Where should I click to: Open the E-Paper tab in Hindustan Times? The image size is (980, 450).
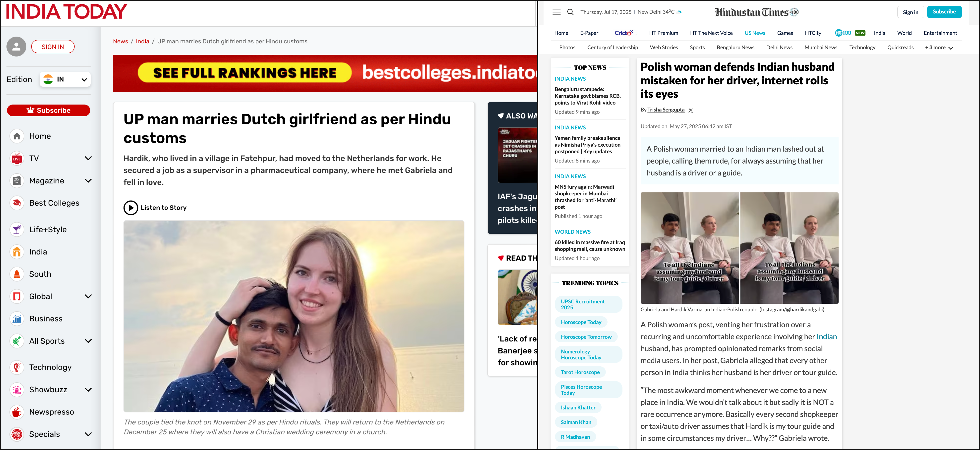(x=589, y=33)
